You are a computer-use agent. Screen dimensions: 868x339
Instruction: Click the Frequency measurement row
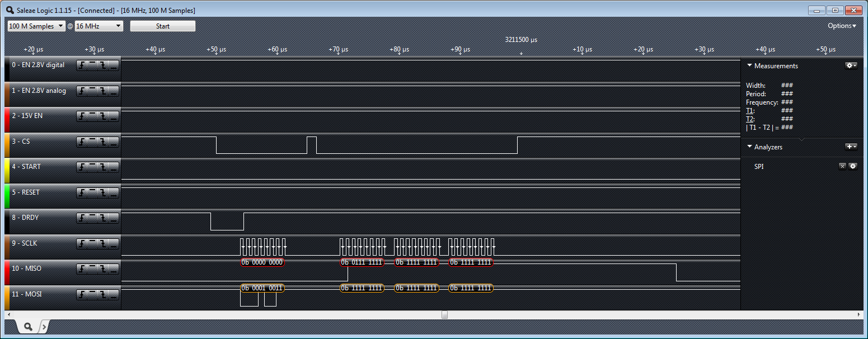click(x=770, y=102)
